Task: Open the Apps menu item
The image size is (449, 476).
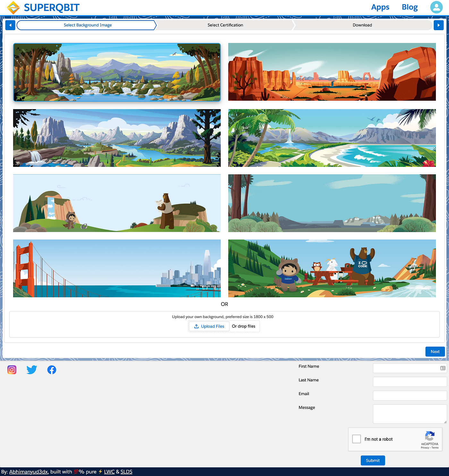Action: tap(380, 7)
